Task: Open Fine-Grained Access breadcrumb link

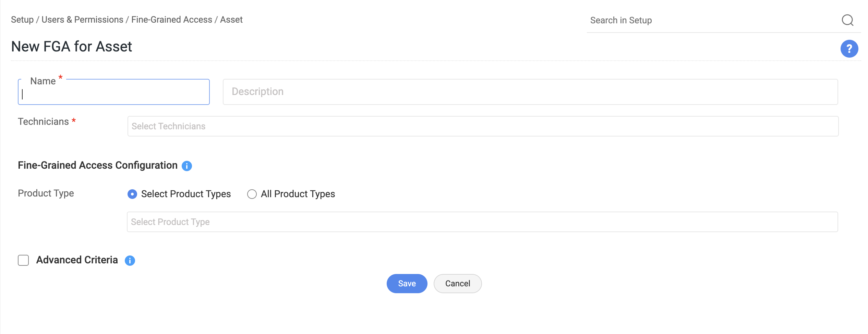Action: 171,20
